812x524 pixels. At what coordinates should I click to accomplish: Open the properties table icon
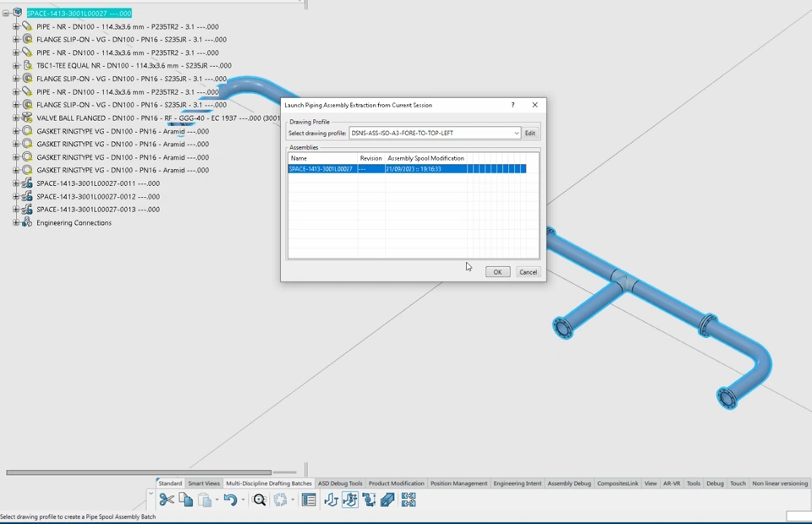click(309, 499)
